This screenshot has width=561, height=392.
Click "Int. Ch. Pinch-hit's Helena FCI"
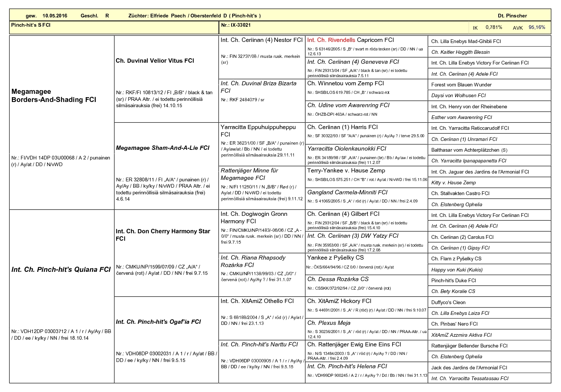(x=347, y=366)
